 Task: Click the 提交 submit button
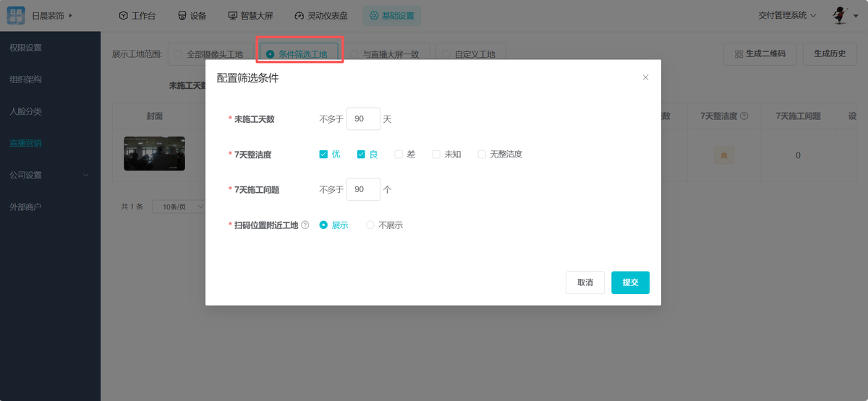(x=630, y=283)
